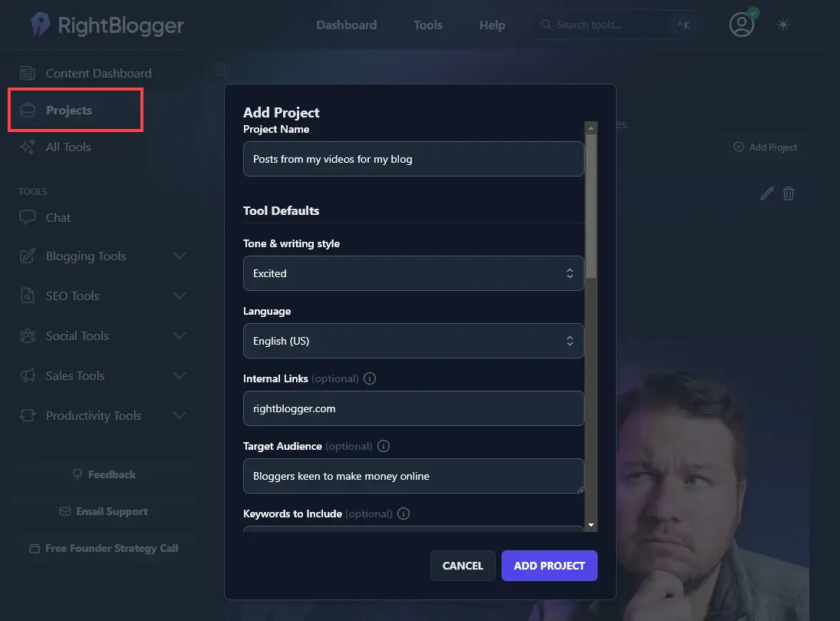The image size is (840, 621).
Task: Open Chat from the sidebar
Action: click(58, 218)
